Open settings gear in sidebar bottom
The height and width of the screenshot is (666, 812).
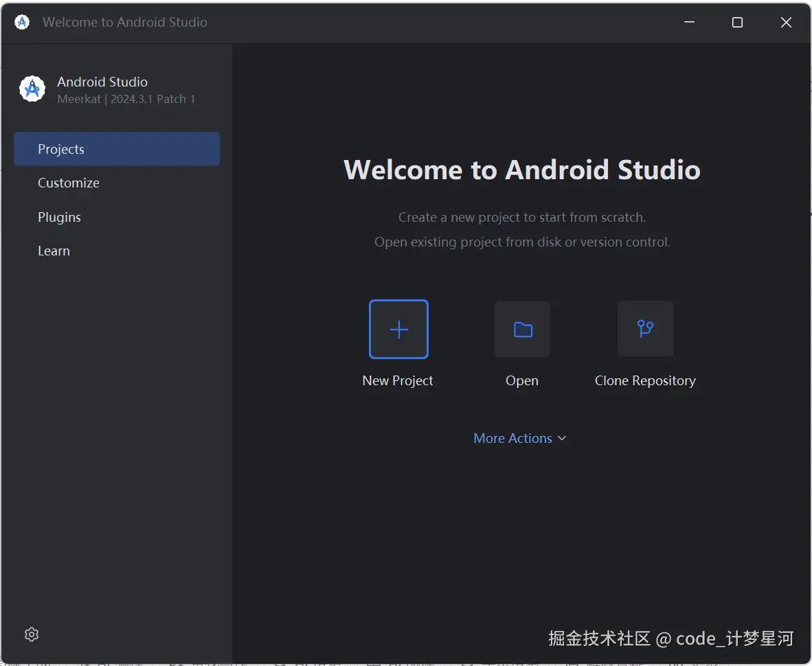32,634
